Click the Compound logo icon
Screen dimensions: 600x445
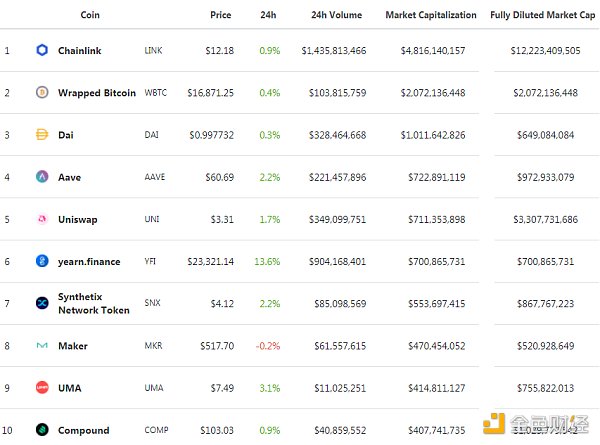42,430
